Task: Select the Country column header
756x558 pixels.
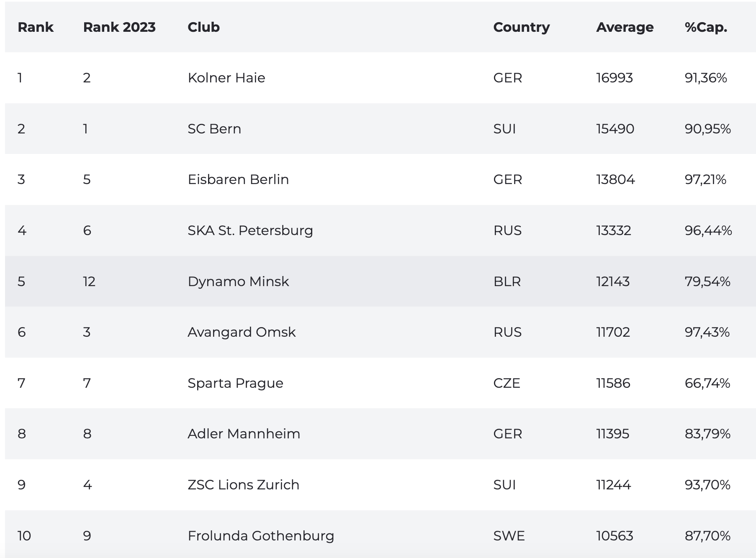Action: (x=521, y=27)
